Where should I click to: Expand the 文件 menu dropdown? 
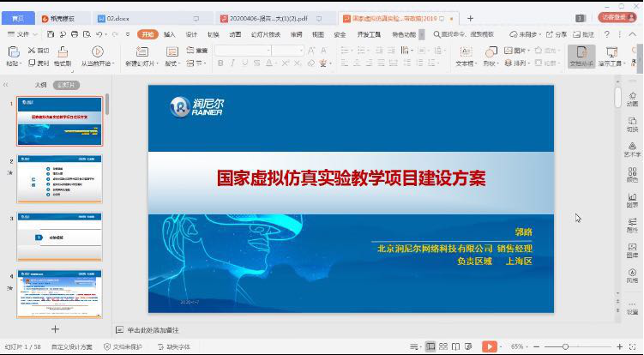coord(23,34)
